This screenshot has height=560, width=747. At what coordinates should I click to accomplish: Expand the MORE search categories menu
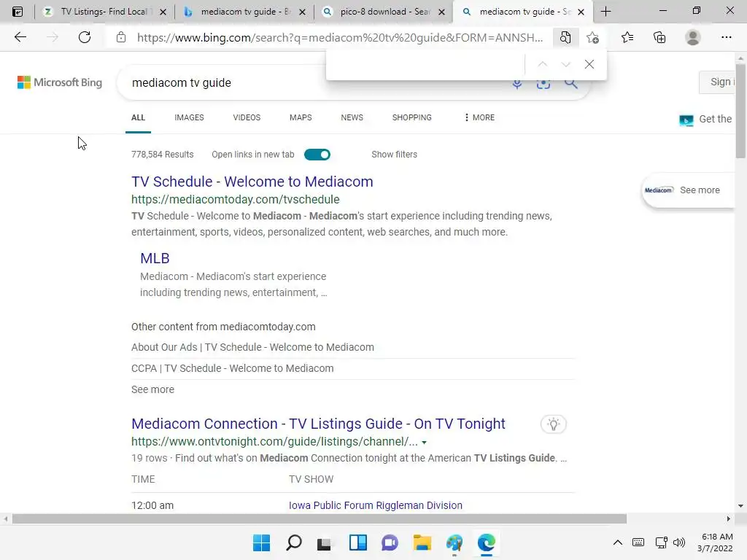coord(479,117)
